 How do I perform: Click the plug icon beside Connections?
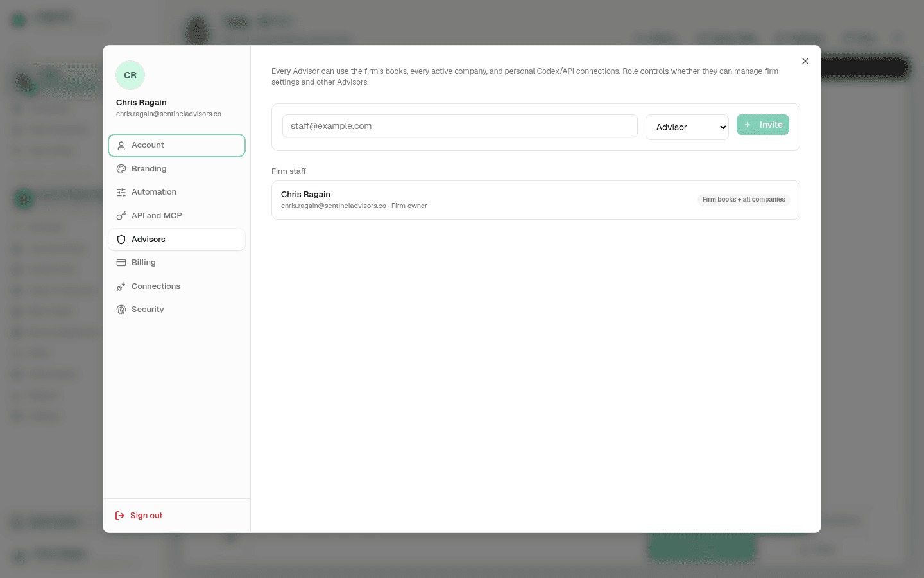coord(121,286)
